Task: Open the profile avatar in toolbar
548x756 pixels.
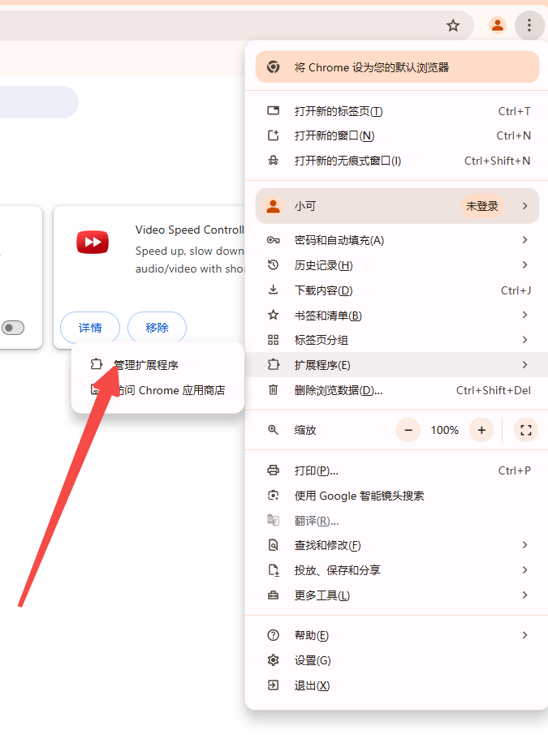Action: tap(498, 24)
